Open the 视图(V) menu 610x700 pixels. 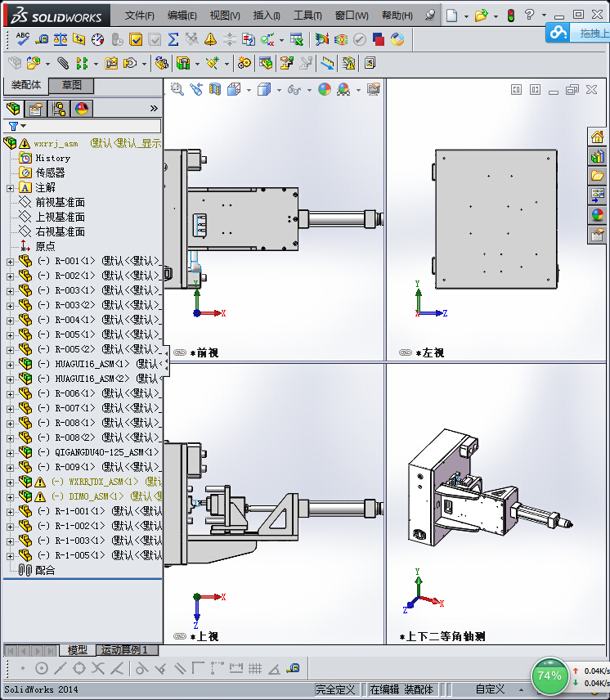[x=225, y=16]
